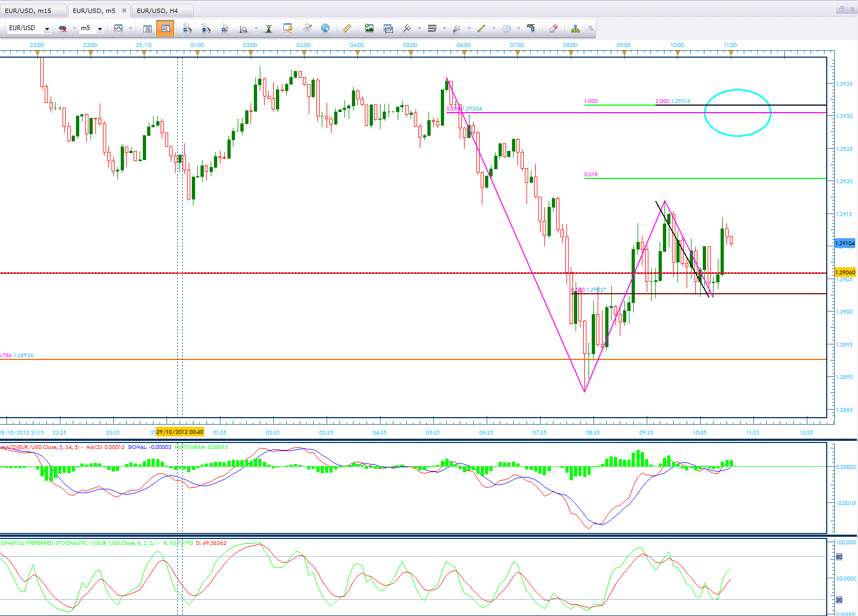Select the cursor zoom tool
858x616 pixels.
[225, 29]
